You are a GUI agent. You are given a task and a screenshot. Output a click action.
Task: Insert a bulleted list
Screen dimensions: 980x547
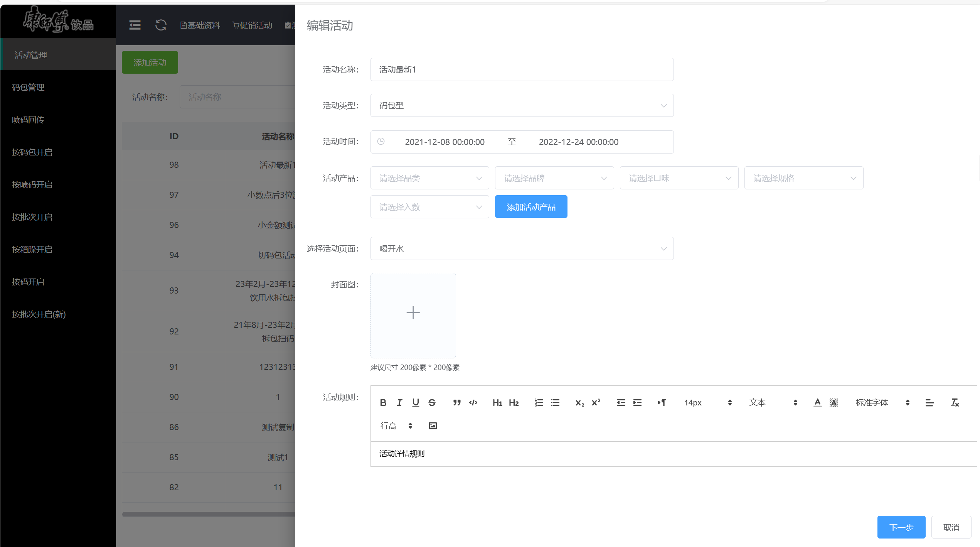(x=555, y=403)
